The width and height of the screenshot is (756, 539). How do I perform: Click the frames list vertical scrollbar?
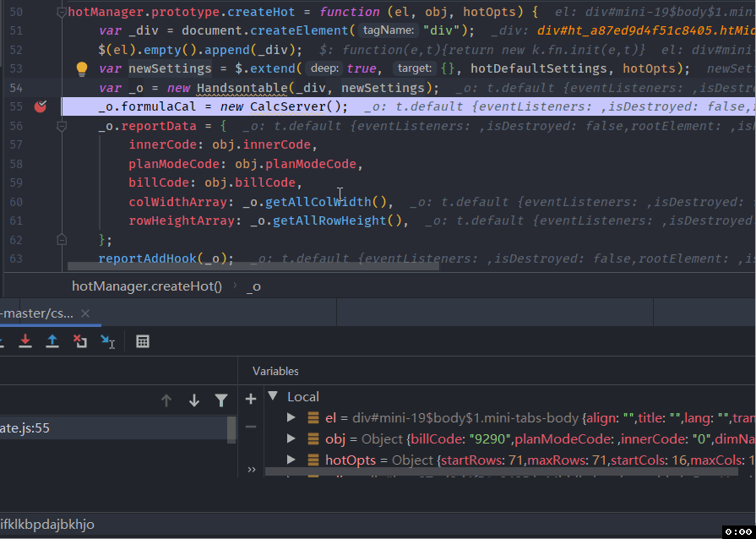[231, 429]
